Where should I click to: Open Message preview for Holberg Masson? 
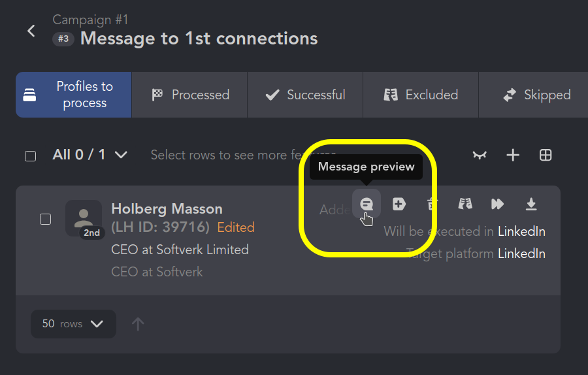coord(367,204)
